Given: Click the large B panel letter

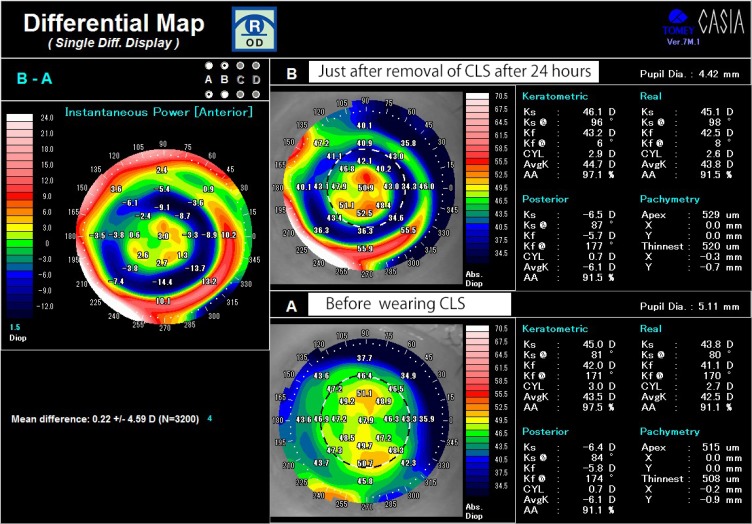Looking at the screenshot, I should pos(291,74).
